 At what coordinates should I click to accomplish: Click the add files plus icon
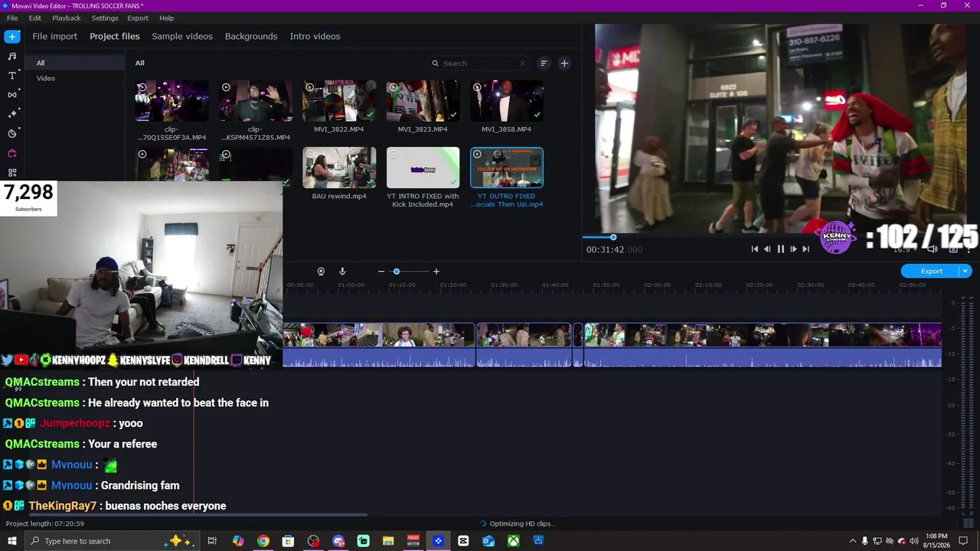[564, 64]
